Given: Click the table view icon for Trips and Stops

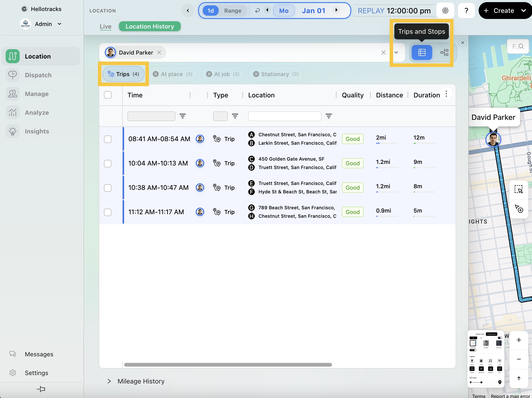Looking at the screenshot, I should click(422, 52).
